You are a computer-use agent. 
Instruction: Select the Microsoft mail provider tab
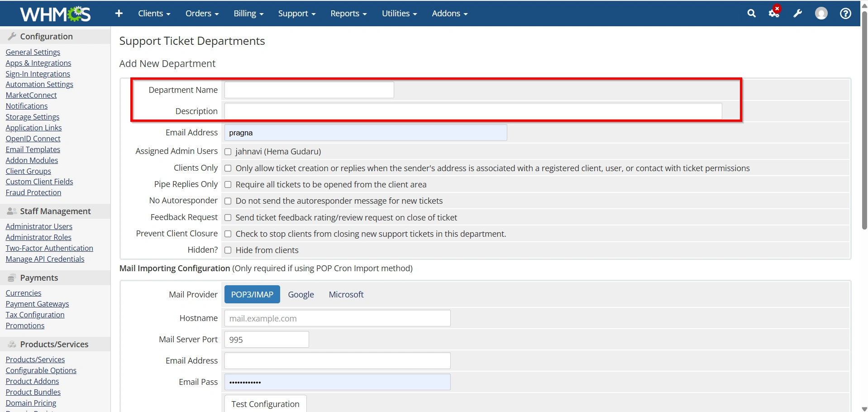[346, 294]
